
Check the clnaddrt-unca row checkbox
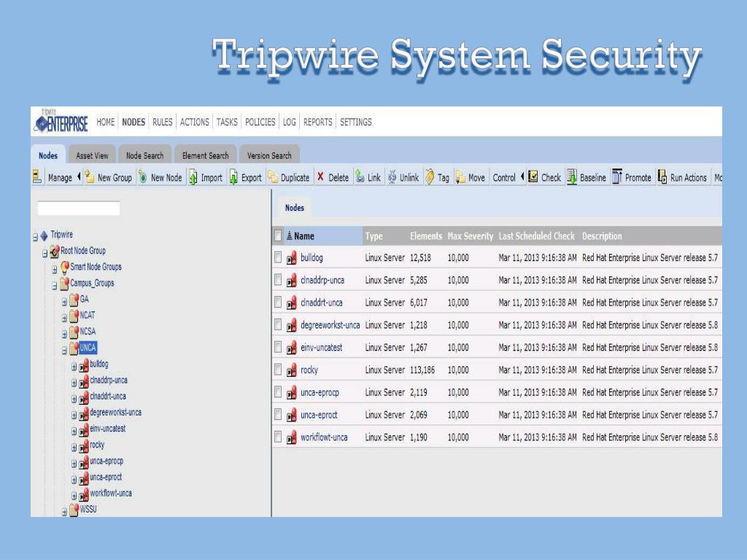click(278, 303)
